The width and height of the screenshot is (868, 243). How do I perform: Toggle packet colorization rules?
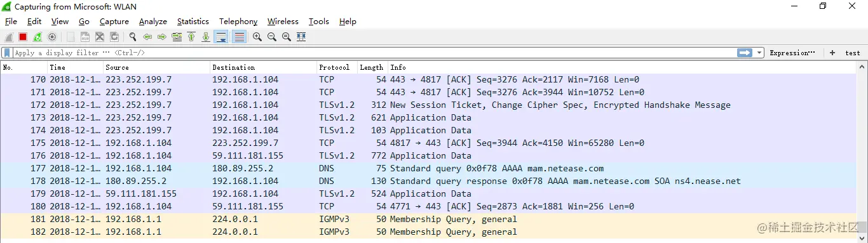[240, 37]
